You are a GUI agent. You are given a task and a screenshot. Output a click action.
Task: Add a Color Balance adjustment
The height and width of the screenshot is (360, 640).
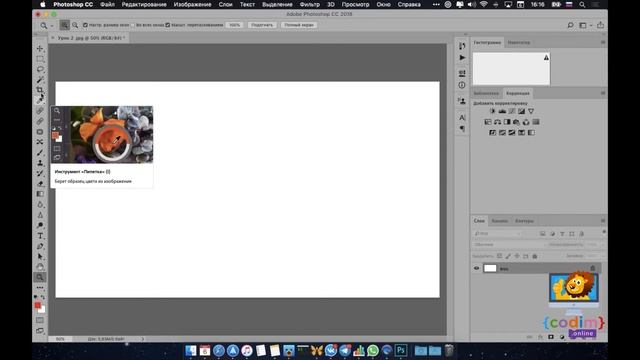pos(498,122)
